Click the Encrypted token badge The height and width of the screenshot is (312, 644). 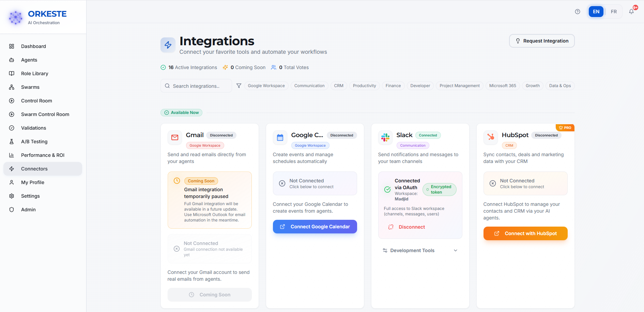tap(440, 190)
